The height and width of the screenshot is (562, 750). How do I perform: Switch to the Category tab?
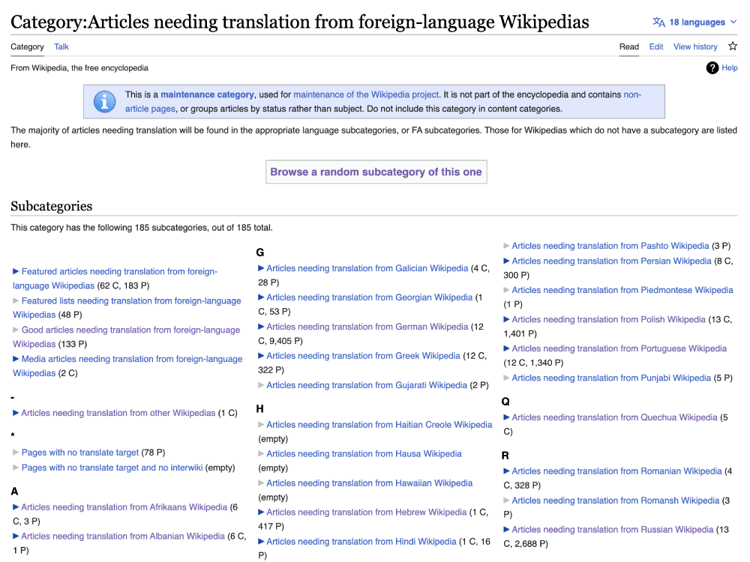(x=27, y=46)
